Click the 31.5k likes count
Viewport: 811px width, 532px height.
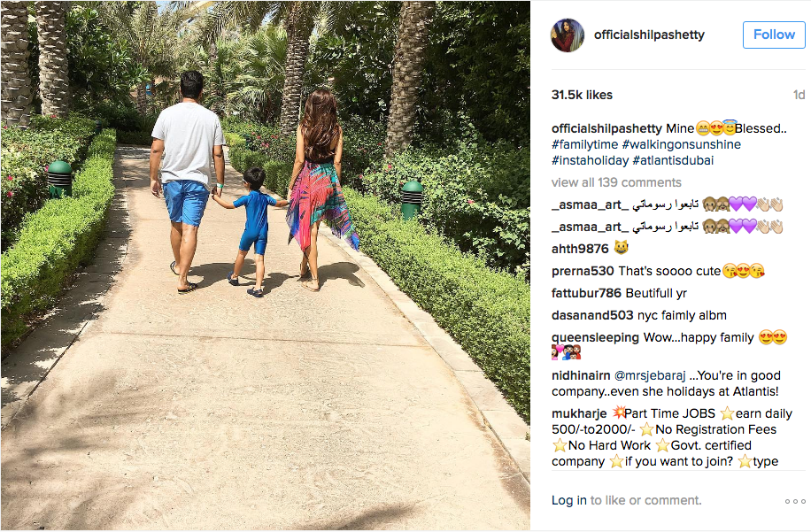pos(582,95)
